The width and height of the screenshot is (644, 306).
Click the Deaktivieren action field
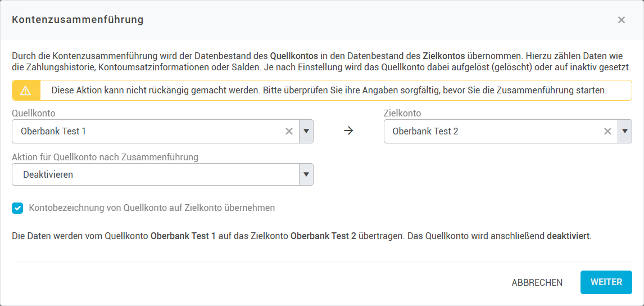[x=155, y=174]
